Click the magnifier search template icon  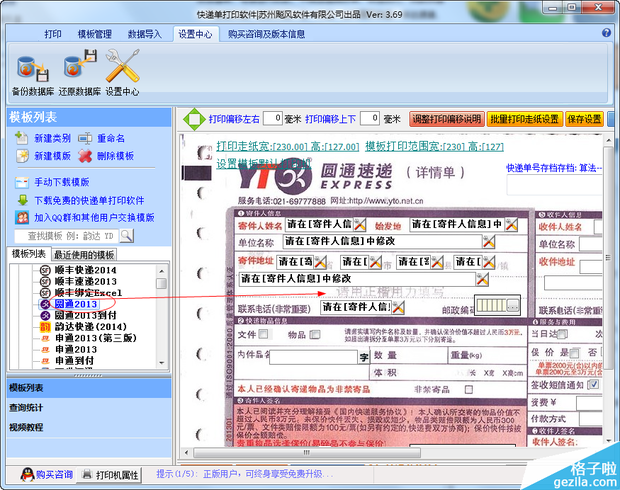[127, 236]
